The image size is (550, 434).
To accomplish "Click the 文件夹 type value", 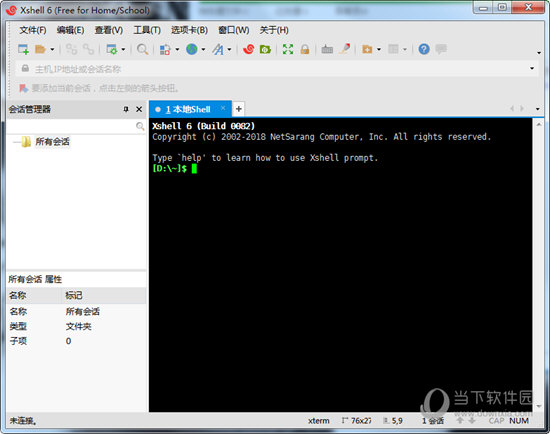I will tap(79, 327).
